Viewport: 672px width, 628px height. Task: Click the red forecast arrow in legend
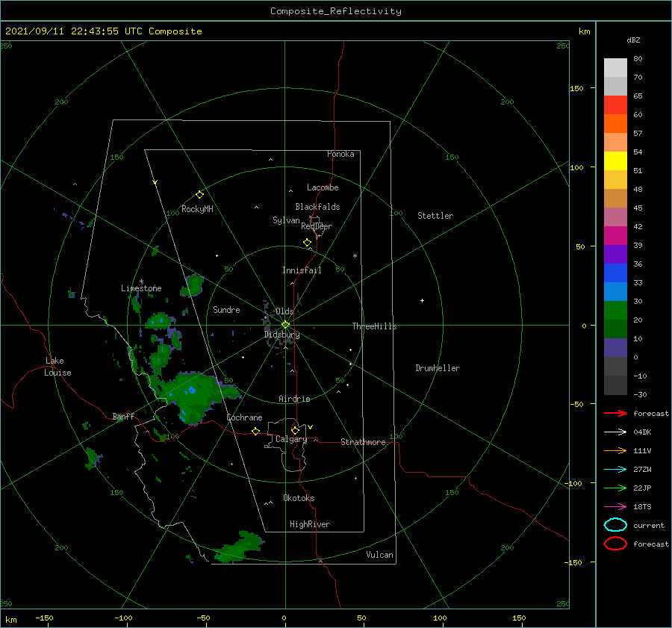pos(615,413)
